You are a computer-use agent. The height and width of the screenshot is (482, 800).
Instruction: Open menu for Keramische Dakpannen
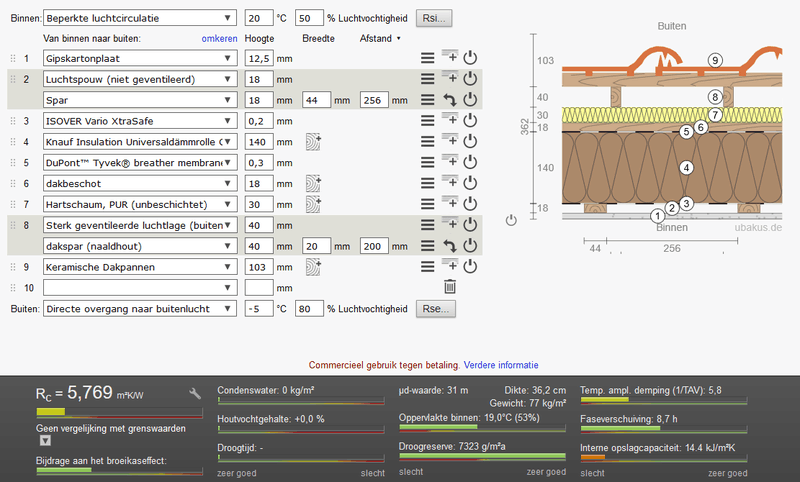pyautogui.click(x=428, y=267)
